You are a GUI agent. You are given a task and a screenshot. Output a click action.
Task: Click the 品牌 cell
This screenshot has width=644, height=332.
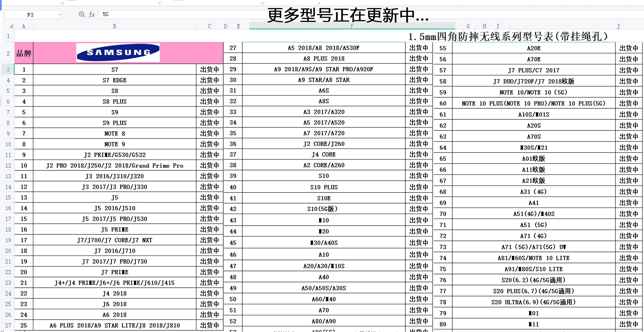click(24, 53)
